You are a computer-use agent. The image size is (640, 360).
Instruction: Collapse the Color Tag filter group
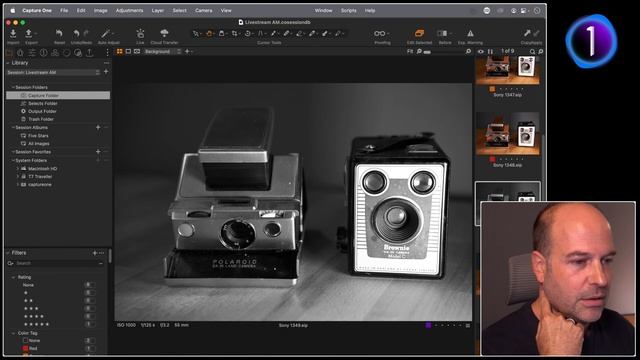click(13, 333)
